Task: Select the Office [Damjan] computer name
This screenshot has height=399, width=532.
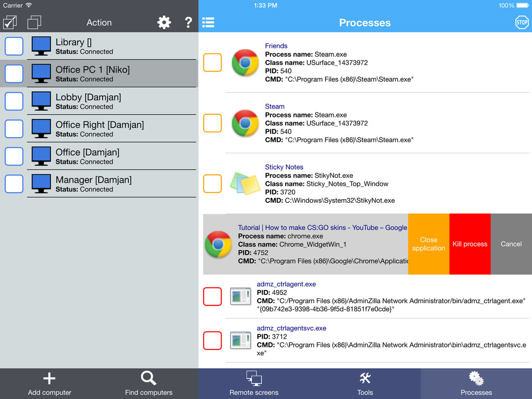Action: pos(88,152)
